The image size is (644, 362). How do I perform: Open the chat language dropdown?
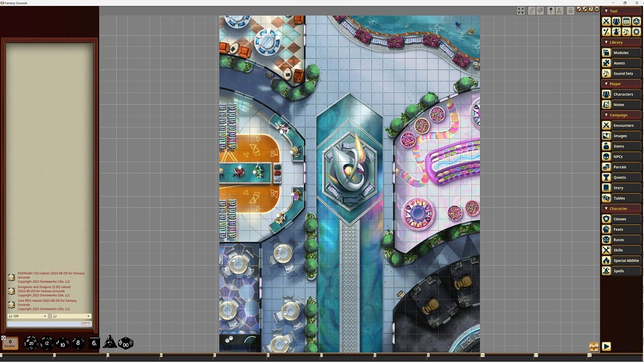pos(70,316)
